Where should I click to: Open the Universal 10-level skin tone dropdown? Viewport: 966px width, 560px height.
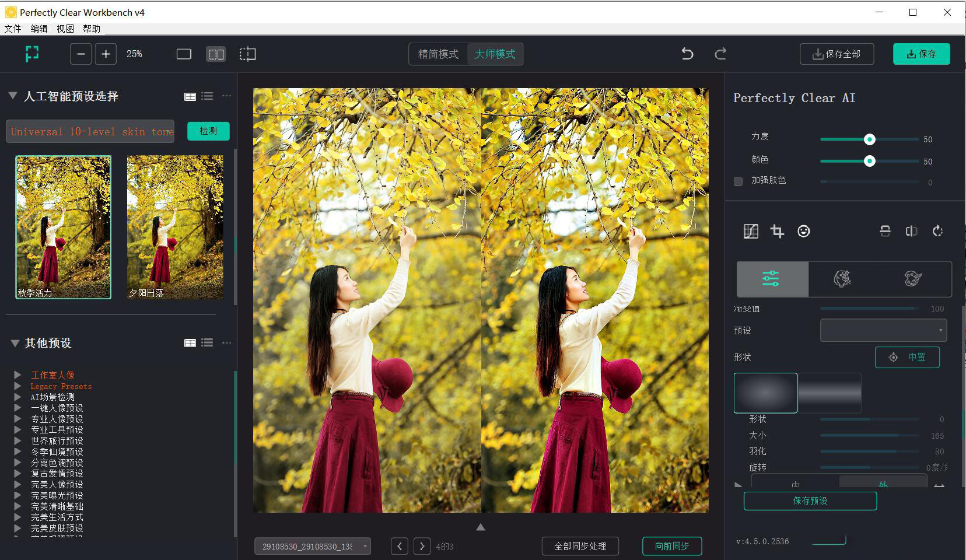tap(90, 131)
